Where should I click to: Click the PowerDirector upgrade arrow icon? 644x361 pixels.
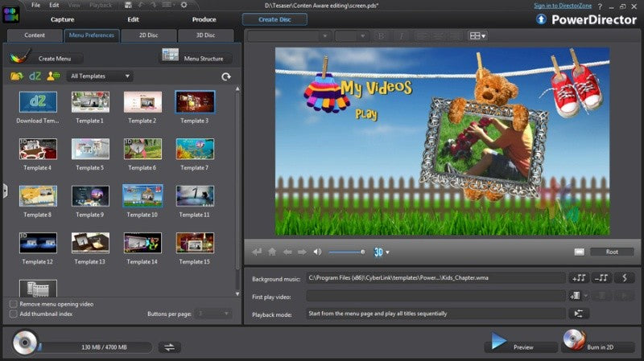541,19
